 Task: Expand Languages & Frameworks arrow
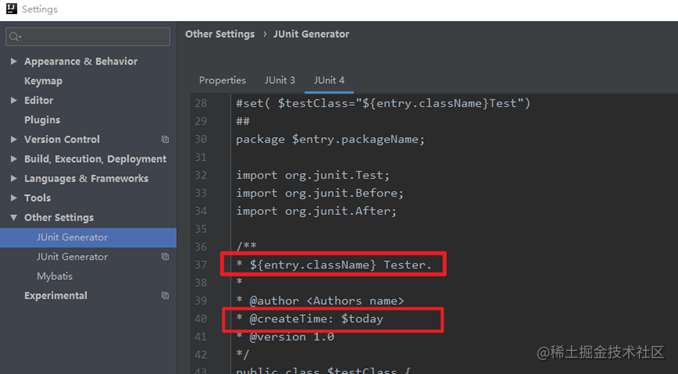pos(14,179)
